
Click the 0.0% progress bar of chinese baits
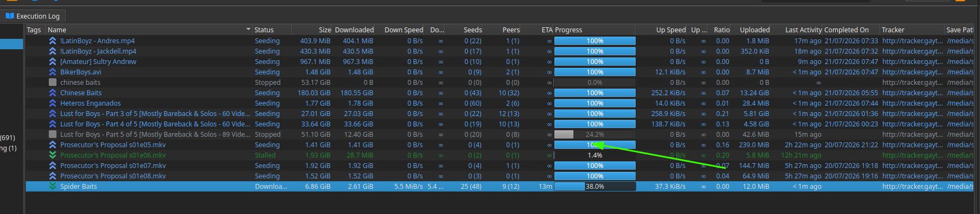[595, 82]
